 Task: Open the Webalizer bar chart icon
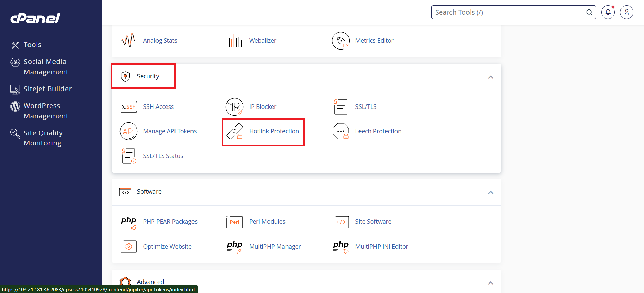(x=235, y=41)
